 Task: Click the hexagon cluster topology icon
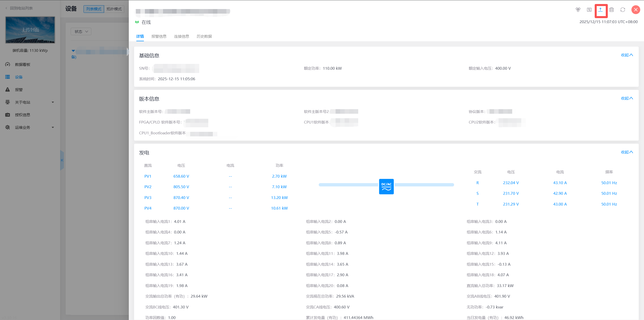pos(578,10)
